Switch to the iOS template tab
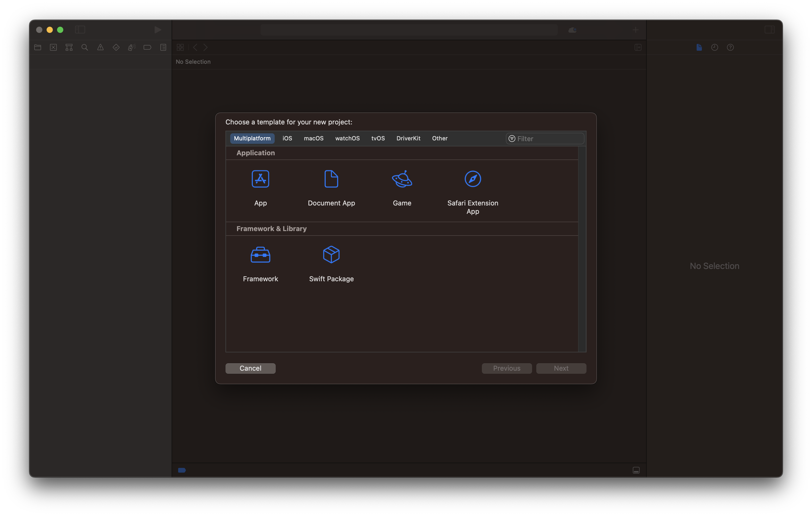 [x=287, y=138]
